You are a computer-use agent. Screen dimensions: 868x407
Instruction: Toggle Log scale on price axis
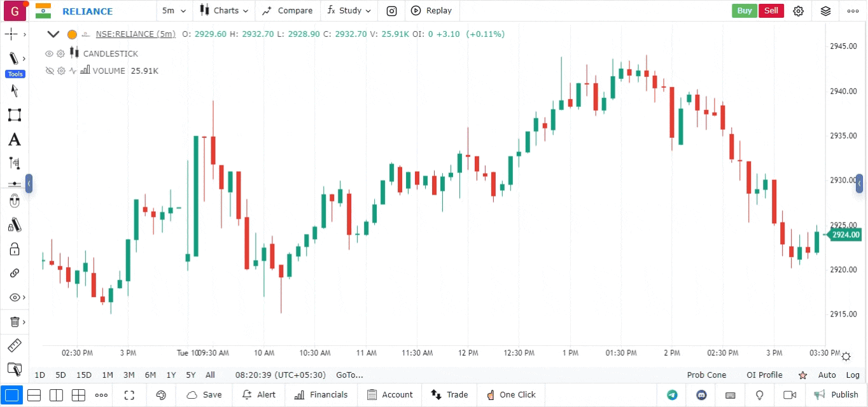tap(853, 375)
